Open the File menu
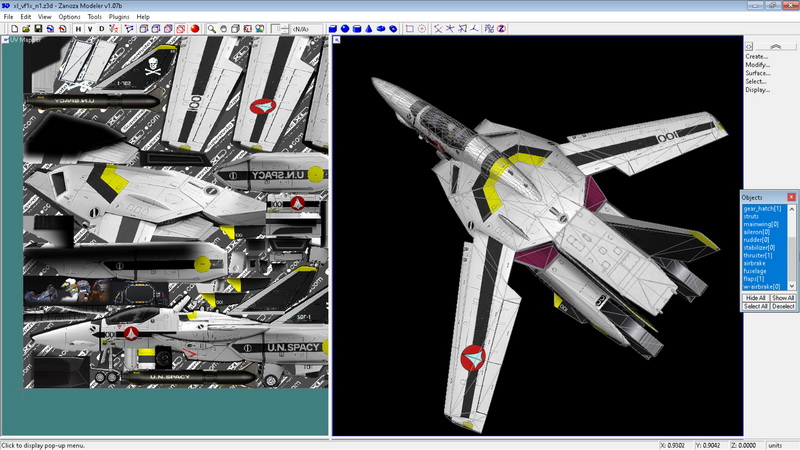The height and width of the screenshot is (450, 800). click(x=9, y=17)
